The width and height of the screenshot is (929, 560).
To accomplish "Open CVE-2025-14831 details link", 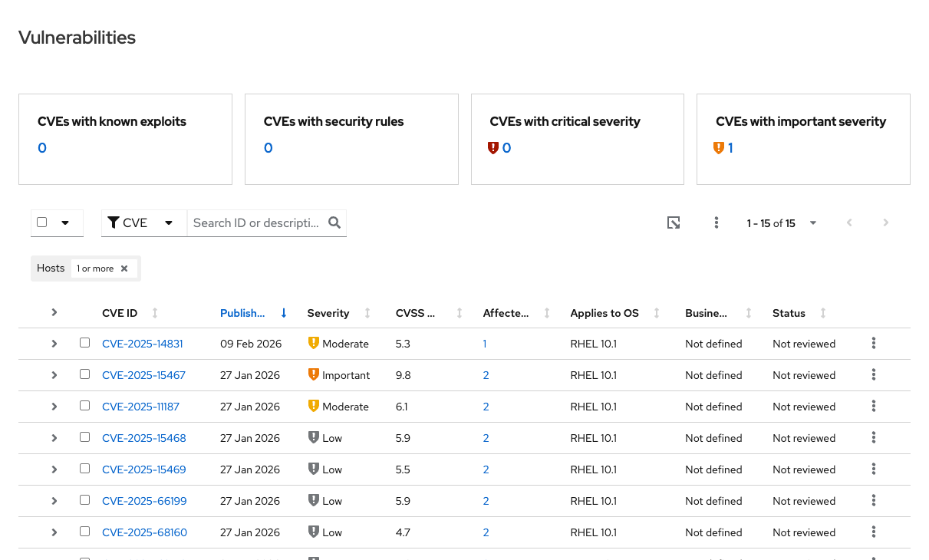I will click(143, 344).
